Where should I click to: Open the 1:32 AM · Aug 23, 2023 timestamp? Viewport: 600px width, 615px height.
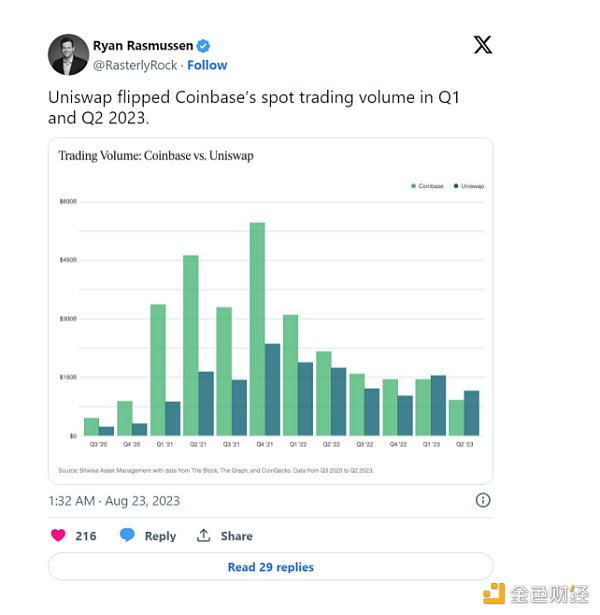point(112,500)
